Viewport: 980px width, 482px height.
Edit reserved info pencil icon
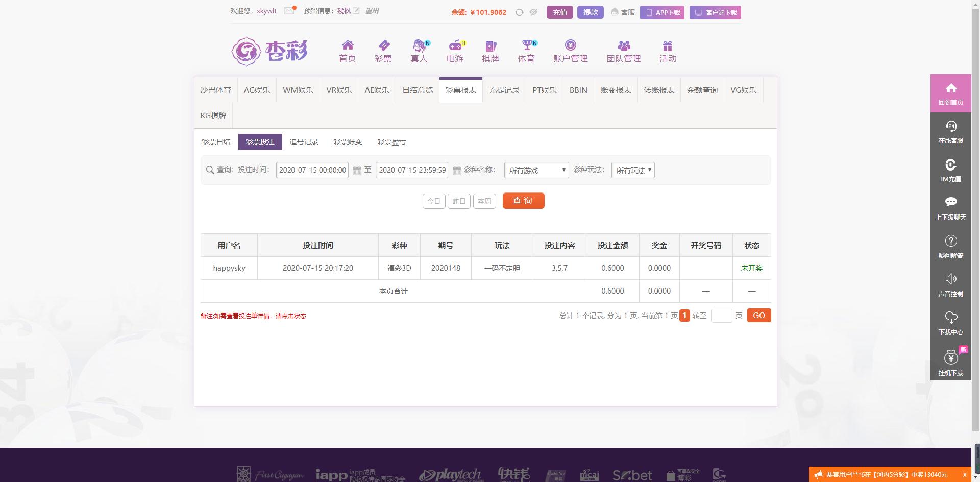click(x=356, y=11)
